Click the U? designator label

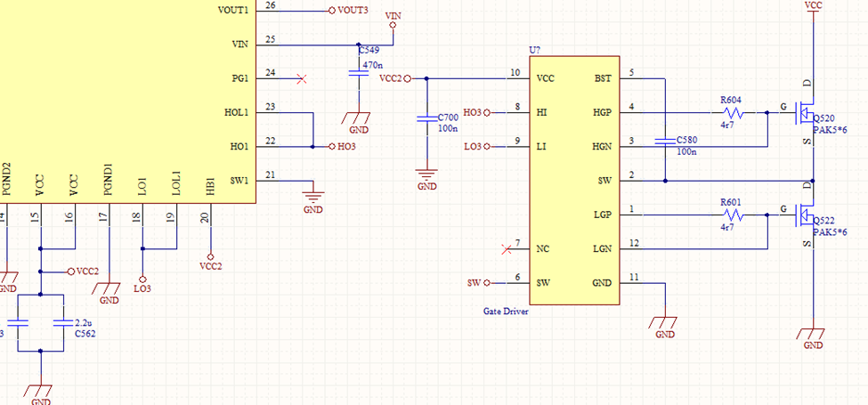[535, 51]
